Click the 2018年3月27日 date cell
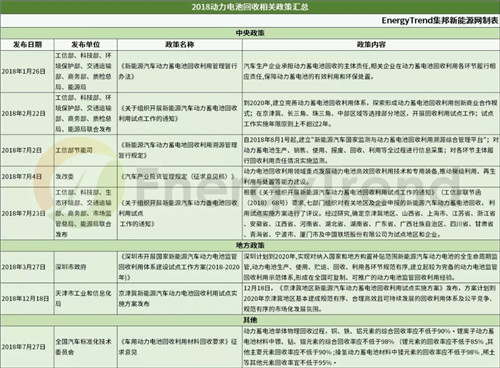Screen dimensions: 500x368 24,267
